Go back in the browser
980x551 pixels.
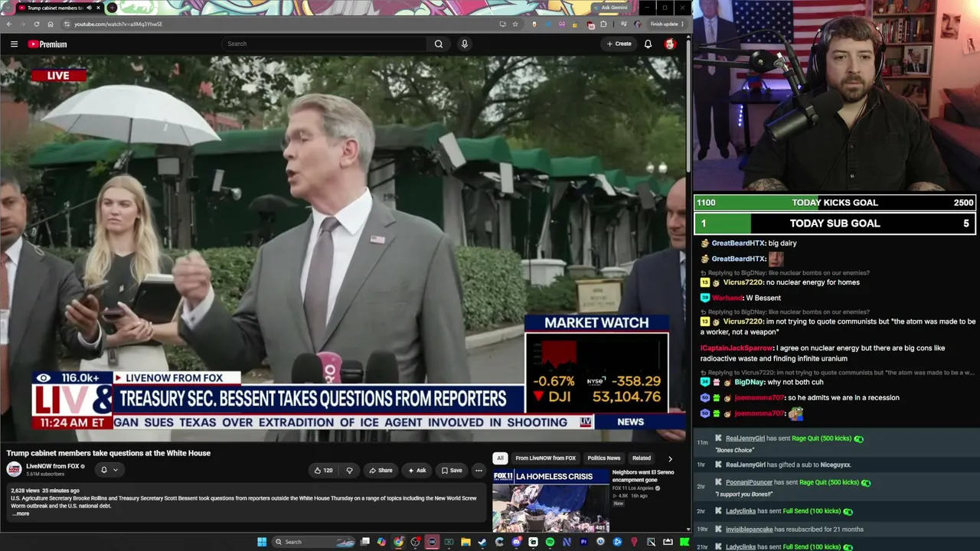click(x=9, y=24)
